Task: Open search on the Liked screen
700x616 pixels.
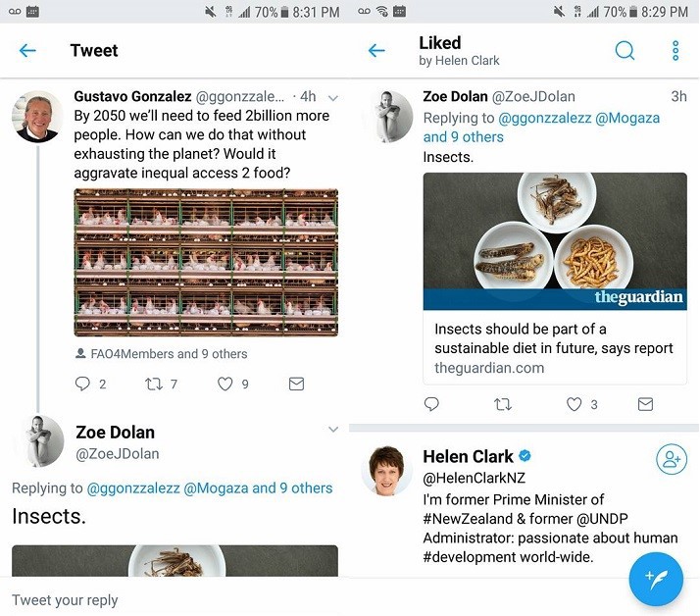Action: coord(625,51)
